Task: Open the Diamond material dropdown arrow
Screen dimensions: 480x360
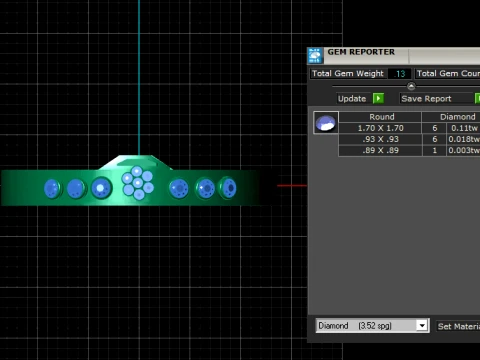Action: (x=422, y=326)
